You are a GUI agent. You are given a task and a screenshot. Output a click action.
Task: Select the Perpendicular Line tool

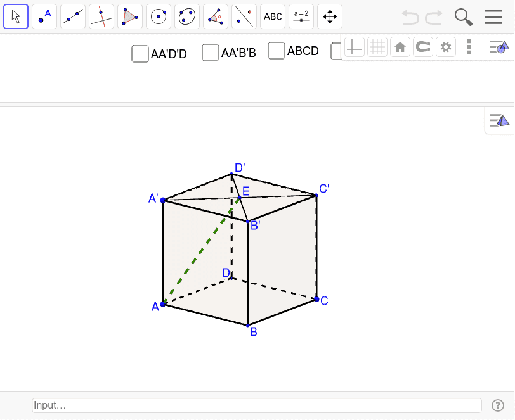coord(101,16)
